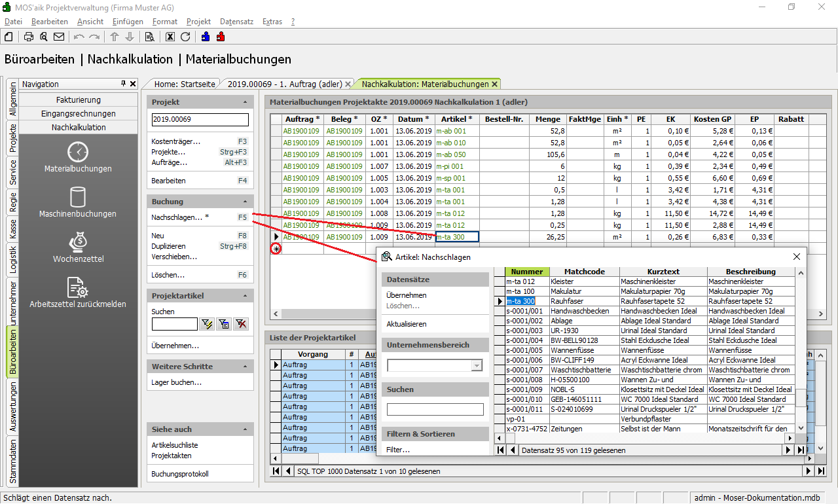Click the Lager buchen link
The width and height of the screenshot is (838, 504).
click(176, 382)
